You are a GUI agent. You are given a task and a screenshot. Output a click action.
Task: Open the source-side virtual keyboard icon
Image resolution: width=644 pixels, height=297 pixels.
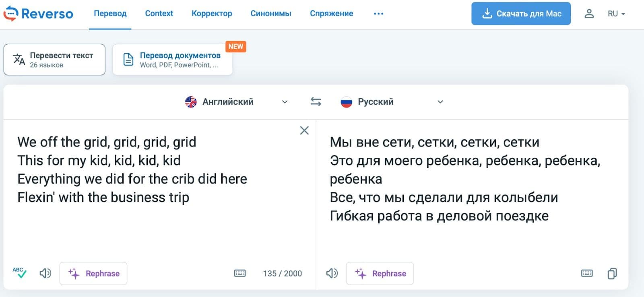240,274
